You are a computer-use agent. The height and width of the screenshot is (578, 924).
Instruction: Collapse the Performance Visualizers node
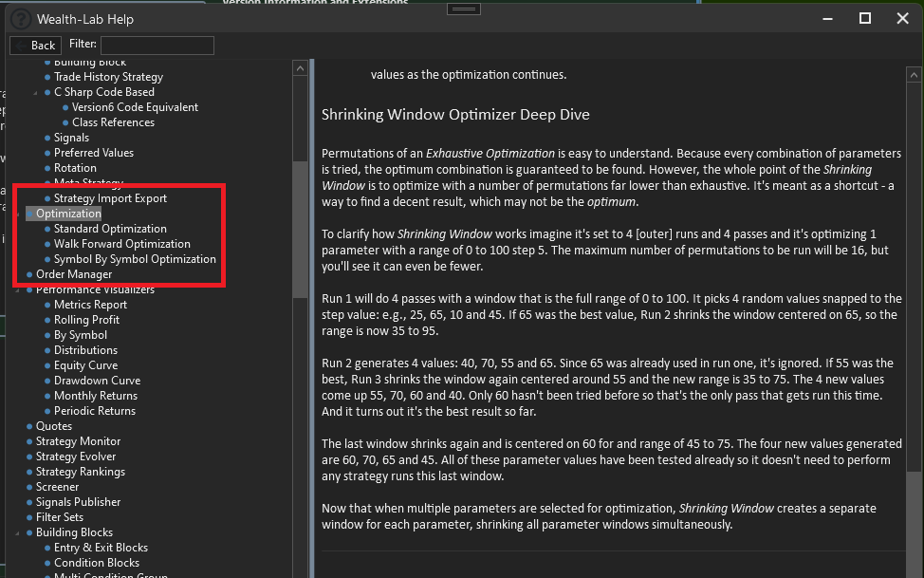[x=17, y=289]
